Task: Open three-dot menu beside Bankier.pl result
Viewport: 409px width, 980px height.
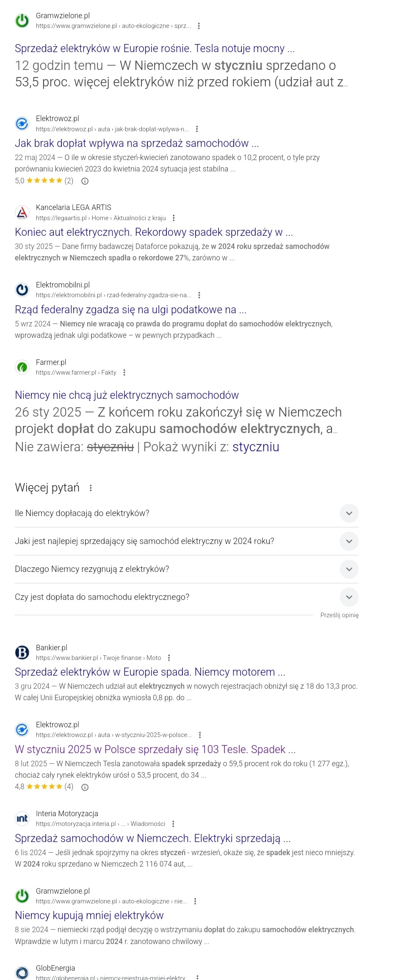Action: (x=169, y=658)
